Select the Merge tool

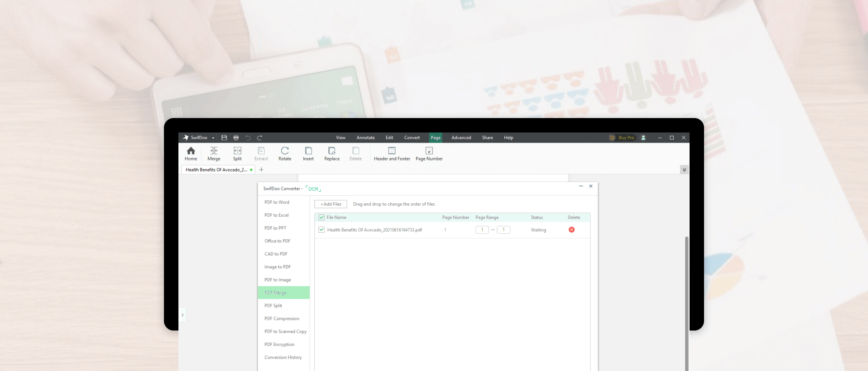214,154
